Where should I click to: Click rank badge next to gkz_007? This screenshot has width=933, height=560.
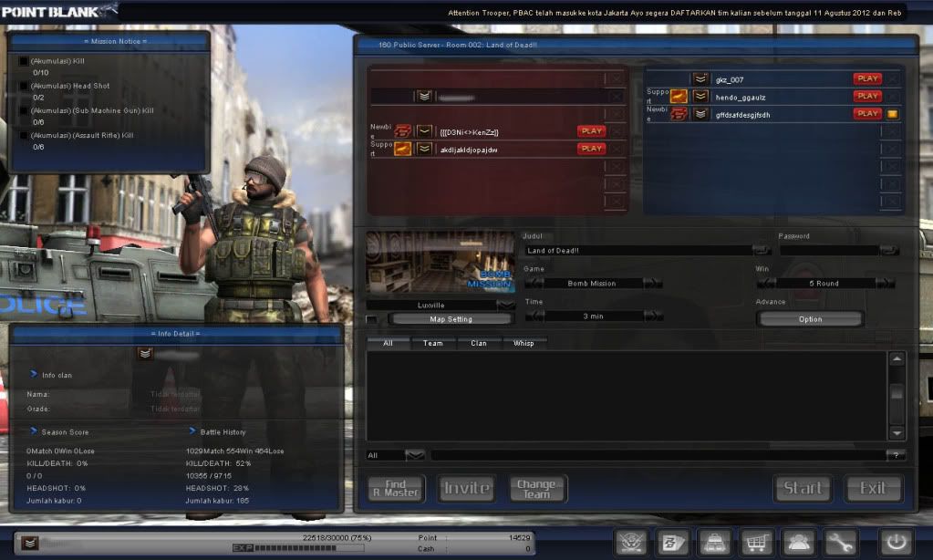(x=700, y=78)
